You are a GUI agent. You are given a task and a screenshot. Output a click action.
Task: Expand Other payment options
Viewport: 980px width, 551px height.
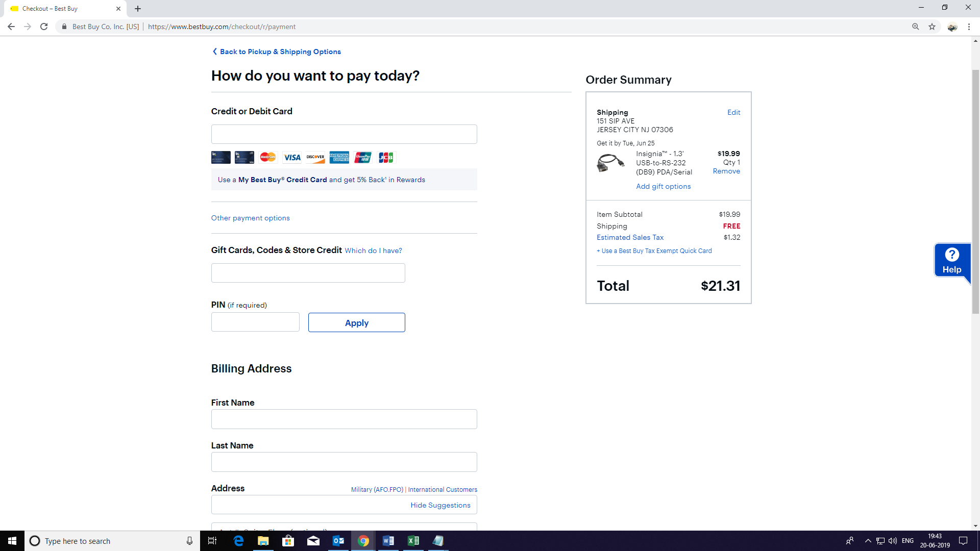point(250,218)
